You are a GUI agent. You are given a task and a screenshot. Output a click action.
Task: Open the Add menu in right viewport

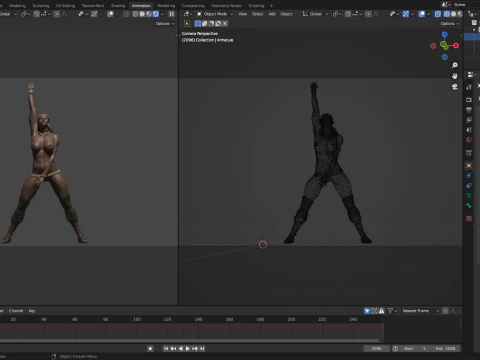click(272, 14)
